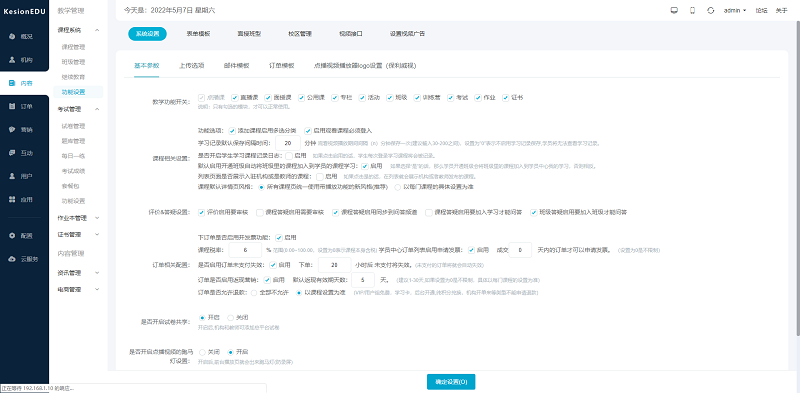The height and width of the screenshot is (393, 800).
Task: Open the 设置视频广告 top tab
Action: pyautogui.click(x=407, y=34)
